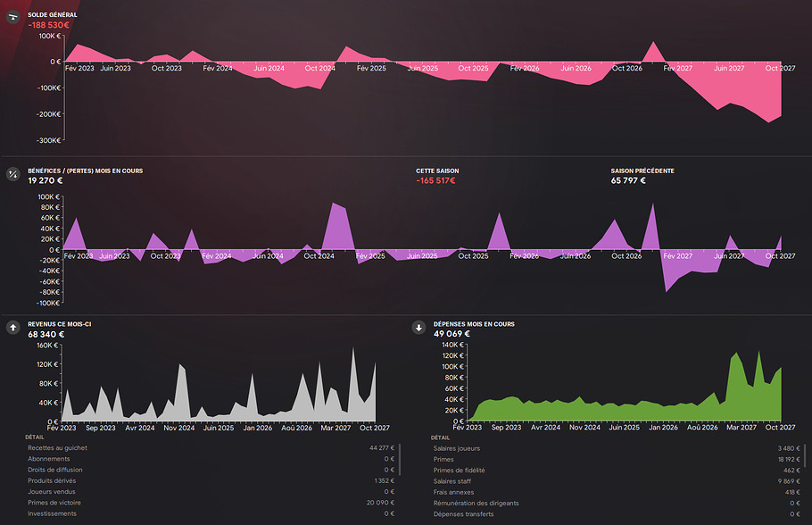
Task: Click the Dépenses mois en cours heading
Action: tap(474, 324)
